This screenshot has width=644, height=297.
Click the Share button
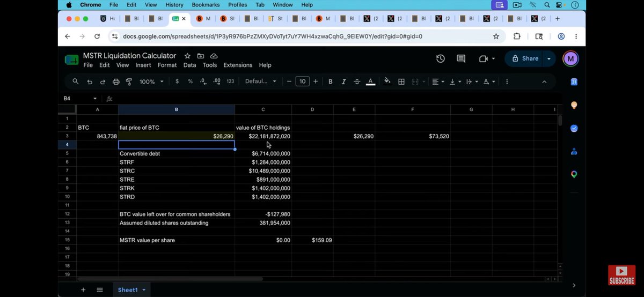point(525,58)
